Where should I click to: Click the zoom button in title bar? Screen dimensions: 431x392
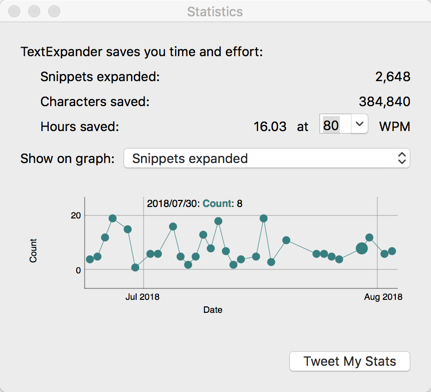point(54,11)
